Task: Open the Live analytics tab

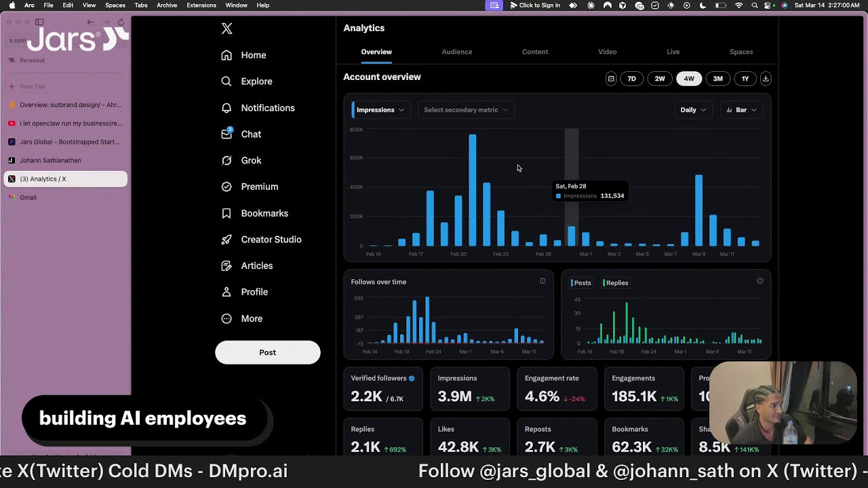Action: point(673,52)
